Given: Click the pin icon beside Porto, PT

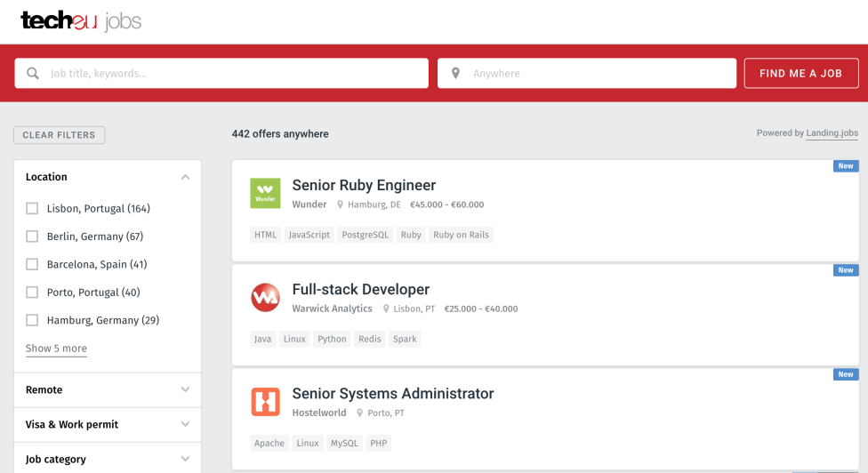Looking at the screenshot, I should [360, 413].
